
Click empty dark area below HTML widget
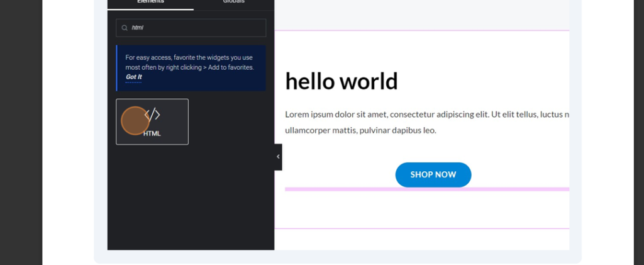189,201
